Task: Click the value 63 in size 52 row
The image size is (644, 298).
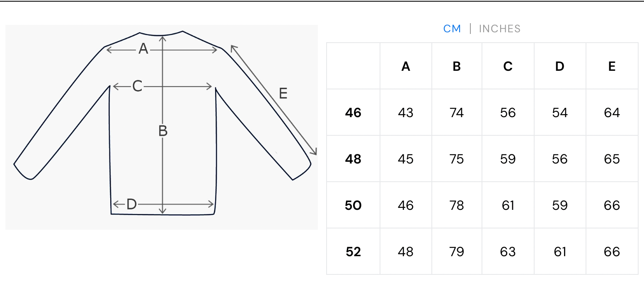Action: pyautogui.click(x=508, y=252)
